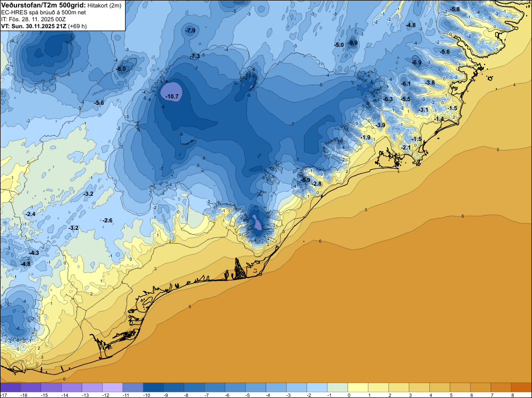Click the 'IT: Fös. 28. 11. 2025 00Z' line
Image resolution: width=532 pixels, height=398 pixels.
click(33, 19)
